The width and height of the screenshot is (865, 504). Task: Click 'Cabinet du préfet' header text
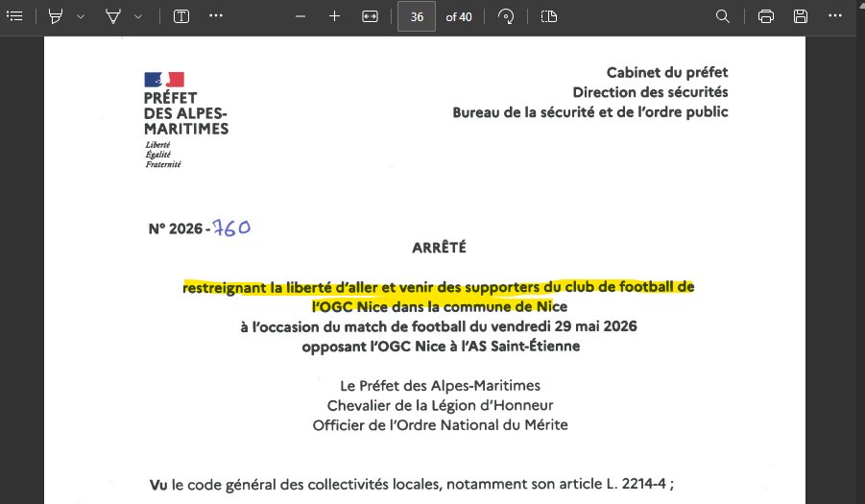pyautogui.click(x=667, y=72)
